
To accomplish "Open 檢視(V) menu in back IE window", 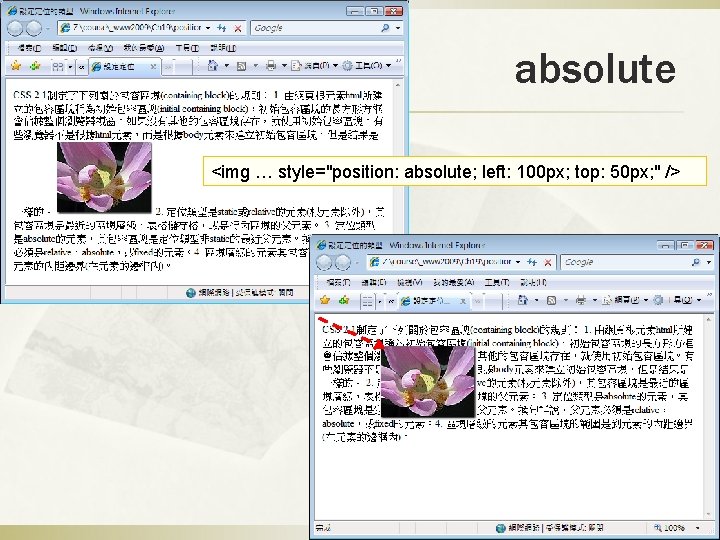I will click(100, 48).
